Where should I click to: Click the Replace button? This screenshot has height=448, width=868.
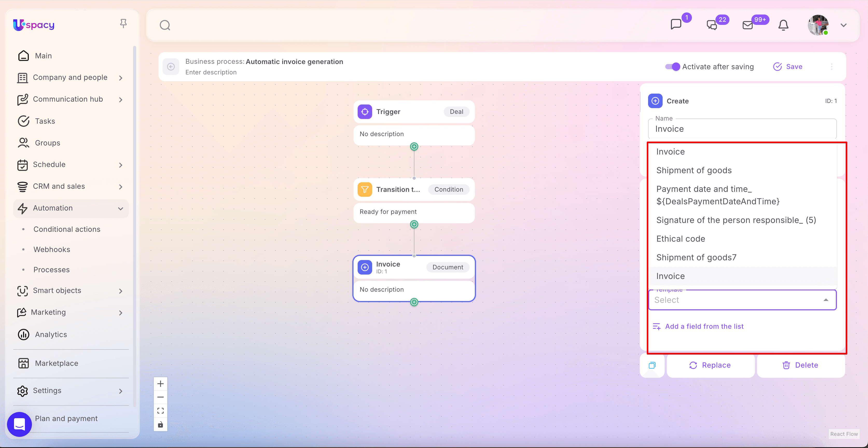[710, 365]
